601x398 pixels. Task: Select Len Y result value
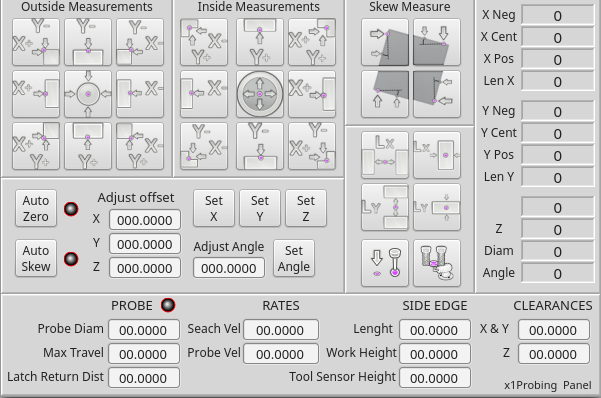[x=558, y=177]
